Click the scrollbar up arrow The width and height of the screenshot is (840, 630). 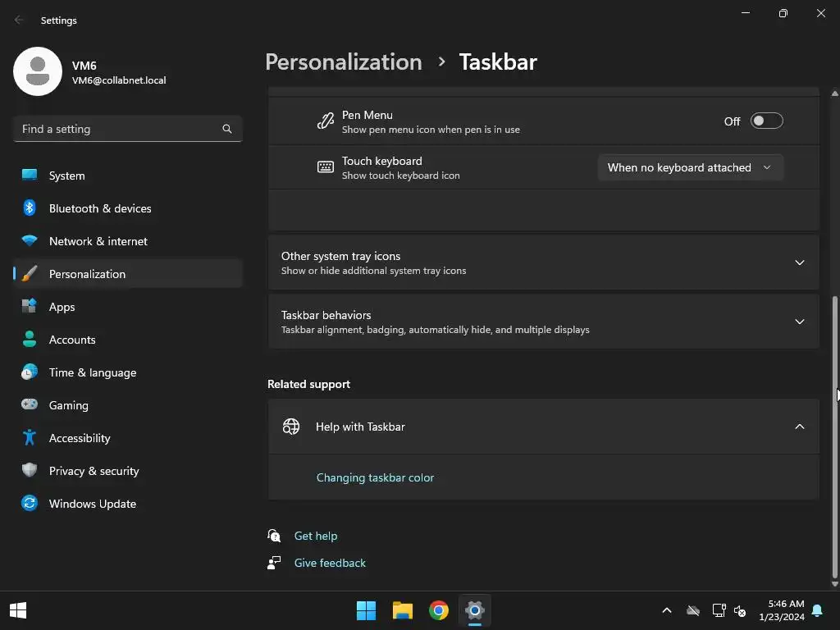tap(834, 94)
